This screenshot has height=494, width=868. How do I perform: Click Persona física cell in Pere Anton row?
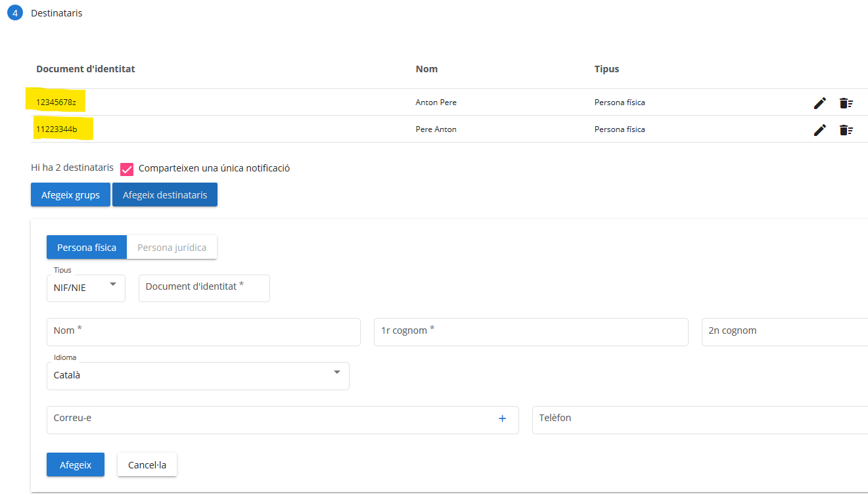pyautogui.click(x=620, y=129)
